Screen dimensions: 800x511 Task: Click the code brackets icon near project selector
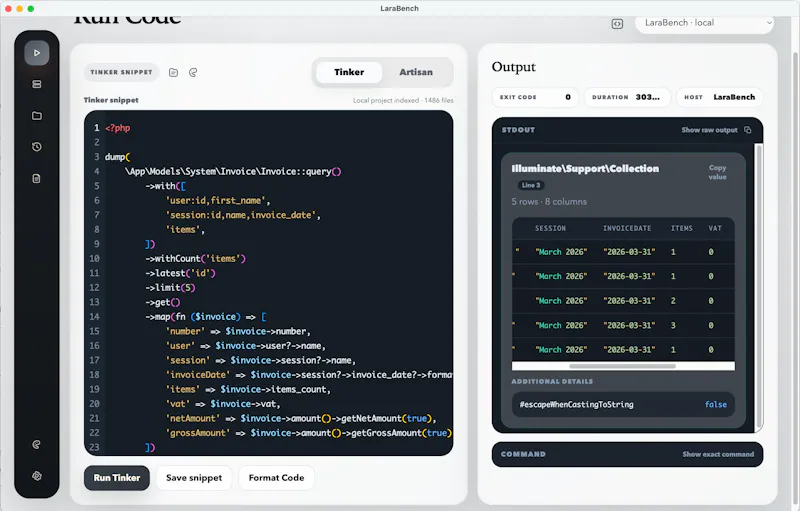coord(617,23)
